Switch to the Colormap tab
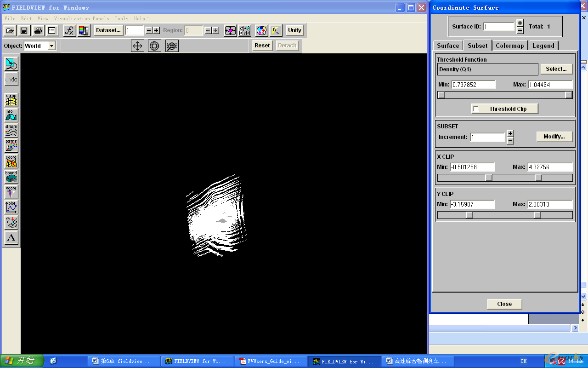 pyautogui.click(x=509, y=46)
